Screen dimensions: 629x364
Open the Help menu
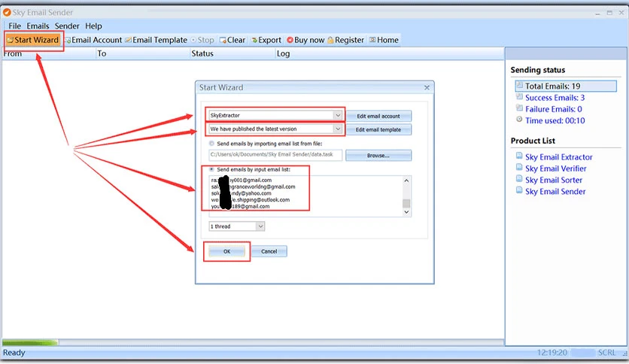coord(93,26)
